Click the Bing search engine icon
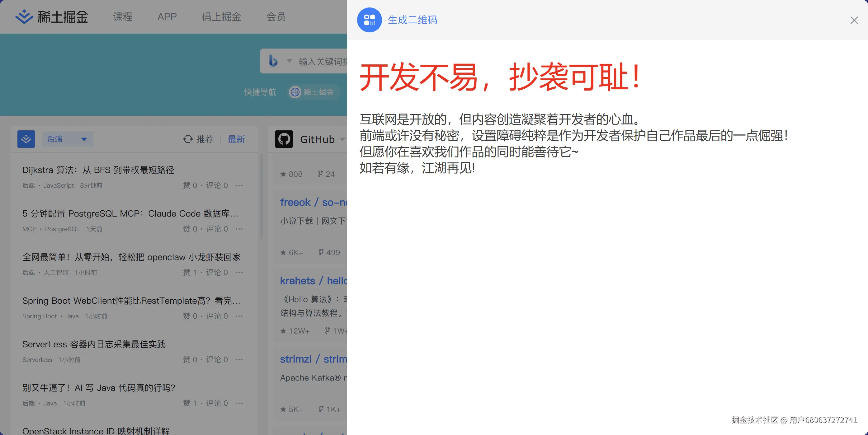This screenshot has width=868, height=435. coord(273,61)
